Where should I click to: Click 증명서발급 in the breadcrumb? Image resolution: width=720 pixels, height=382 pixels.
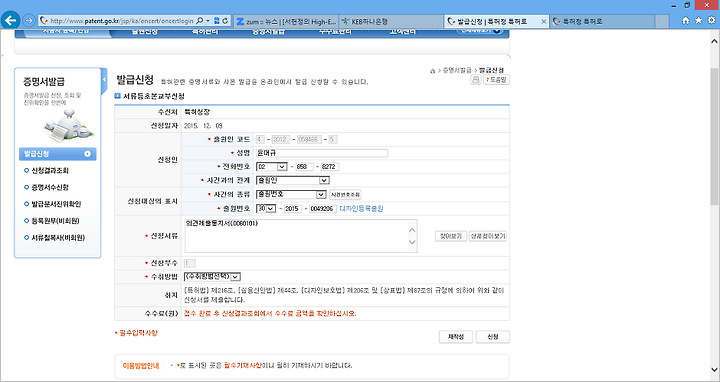[457, 71]
